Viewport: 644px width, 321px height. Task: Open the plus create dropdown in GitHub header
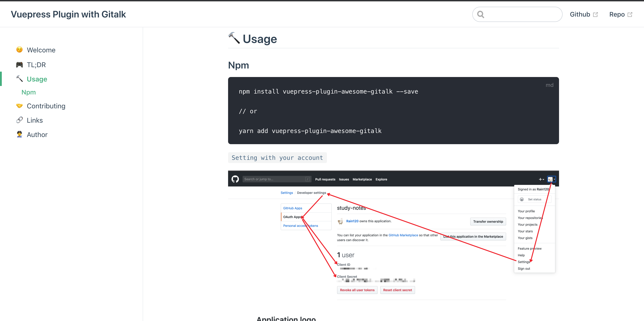pyautogui.click(x=542, y=179)
